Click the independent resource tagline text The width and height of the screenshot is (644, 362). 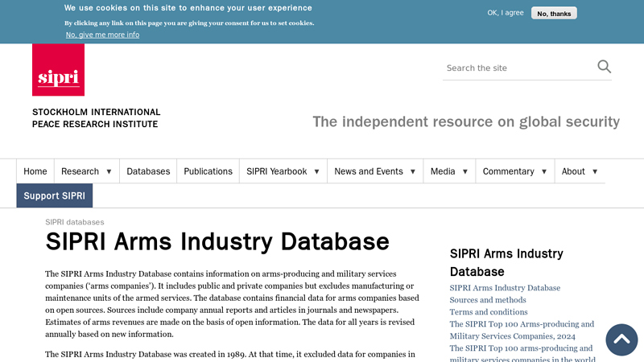point(466,121)
